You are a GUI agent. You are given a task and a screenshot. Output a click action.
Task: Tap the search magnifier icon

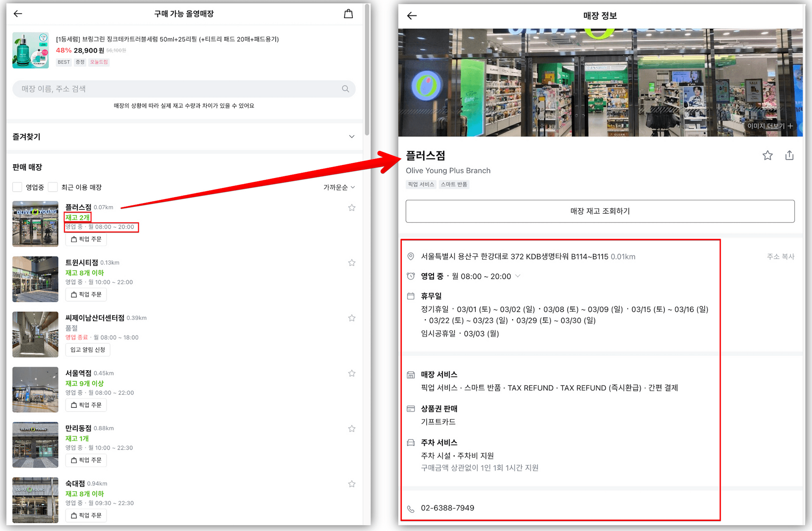pos(346,89)
